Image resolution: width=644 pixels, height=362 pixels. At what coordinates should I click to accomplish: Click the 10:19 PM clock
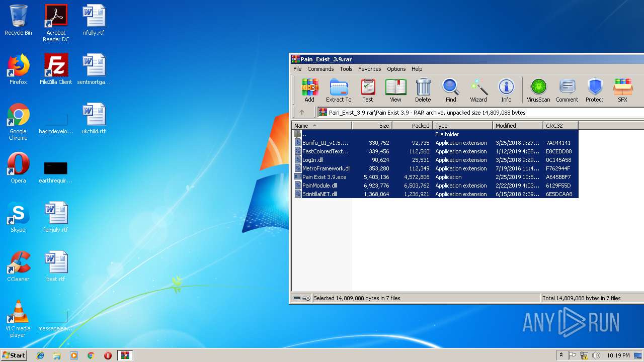coord(618,355)
